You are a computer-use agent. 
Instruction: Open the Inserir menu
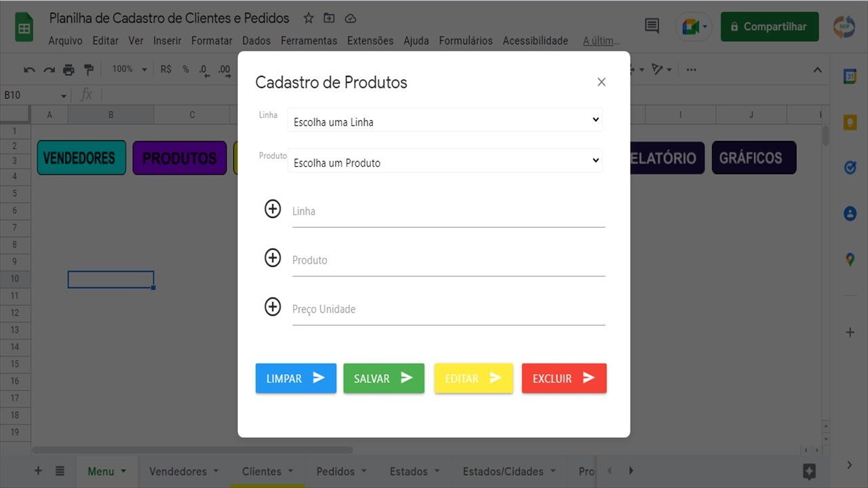point(167,41)
